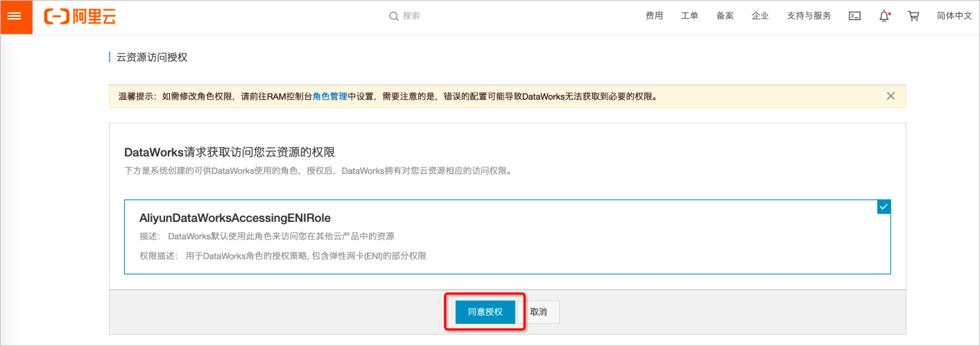The width and height of the screenshot is (980, 346).
Task: Switch language via 简体中文
Action: [x=954, y=16]
